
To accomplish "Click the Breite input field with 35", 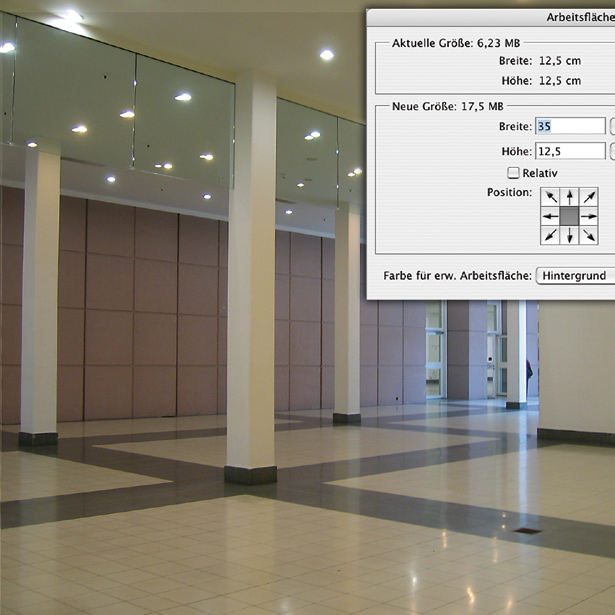I will (570, 126).
